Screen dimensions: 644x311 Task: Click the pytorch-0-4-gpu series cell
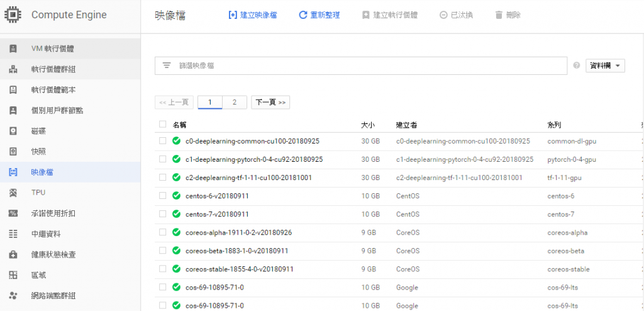pos(572,159)
